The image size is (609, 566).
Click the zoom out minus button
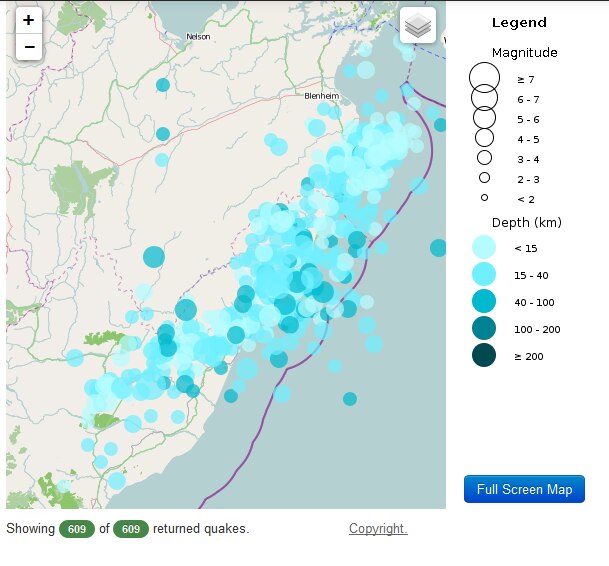(28, 46)
